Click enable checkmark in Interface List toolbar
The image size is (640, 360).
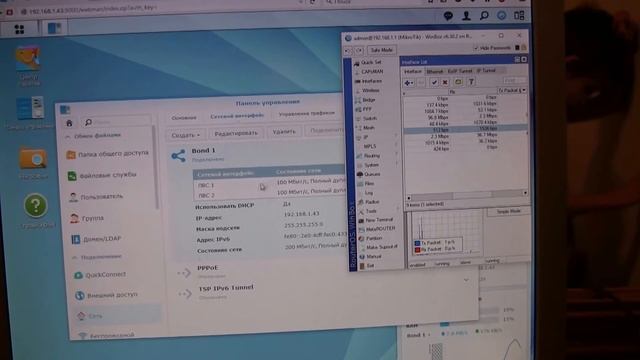point(434,82)
